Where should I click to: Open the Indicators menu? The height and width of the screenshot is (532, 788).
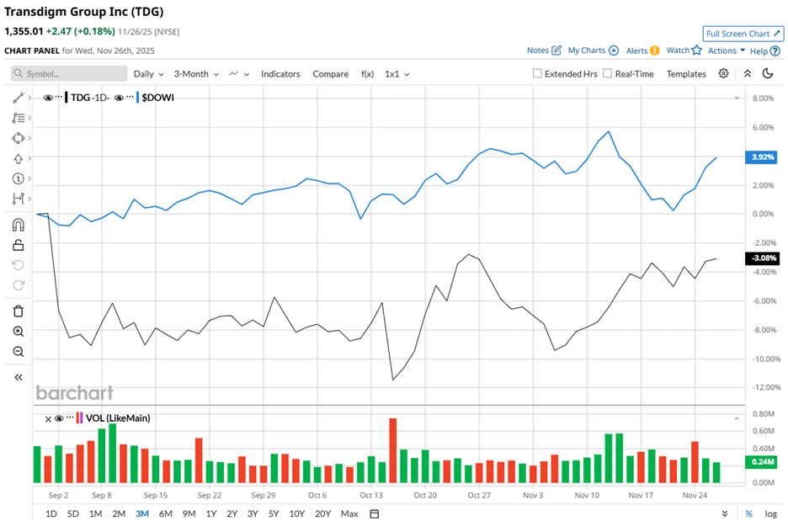click(x=280, y=74)
